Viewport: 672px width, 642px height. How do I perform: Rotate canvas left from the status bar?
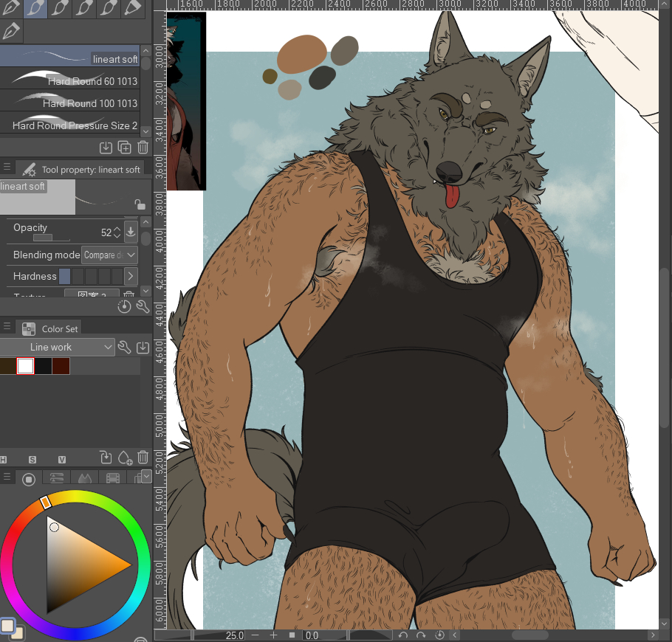[403, 635]
